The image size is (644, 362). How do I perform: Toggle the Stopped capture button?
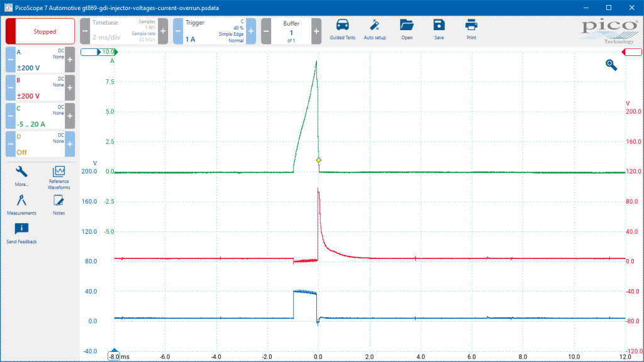pyautogui.click(x=40, y=31)
